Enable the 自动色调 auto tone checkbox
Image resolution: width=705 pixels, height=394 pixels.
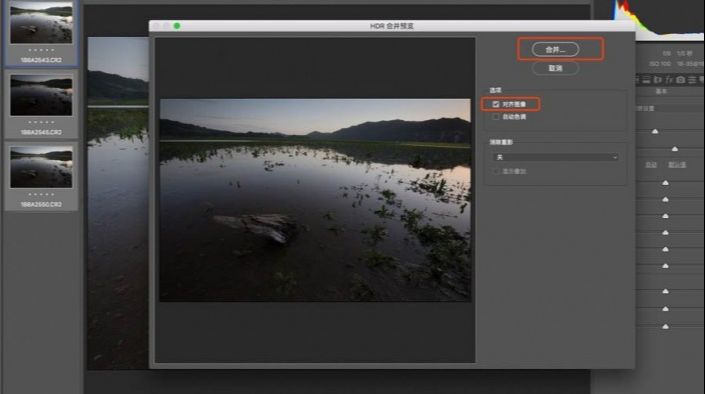495,116
